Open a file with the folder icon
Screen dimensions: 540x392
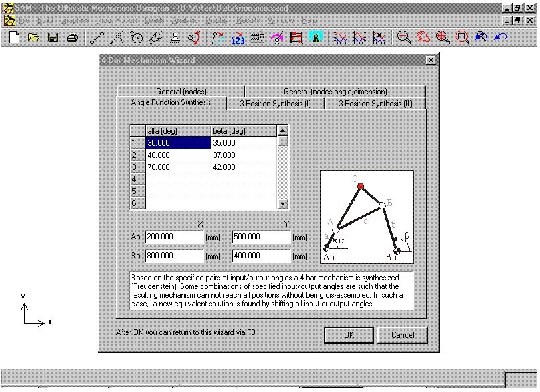pos(33,37)
